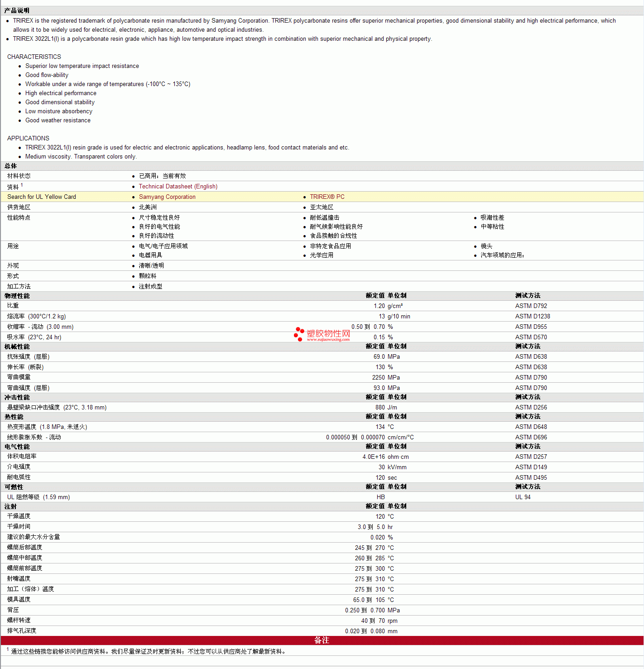Image resolution: width=644 pixels, height=669 pixels.
Task: Select the "抗张强度 (屈服)" row label
Action: point(29,357)
